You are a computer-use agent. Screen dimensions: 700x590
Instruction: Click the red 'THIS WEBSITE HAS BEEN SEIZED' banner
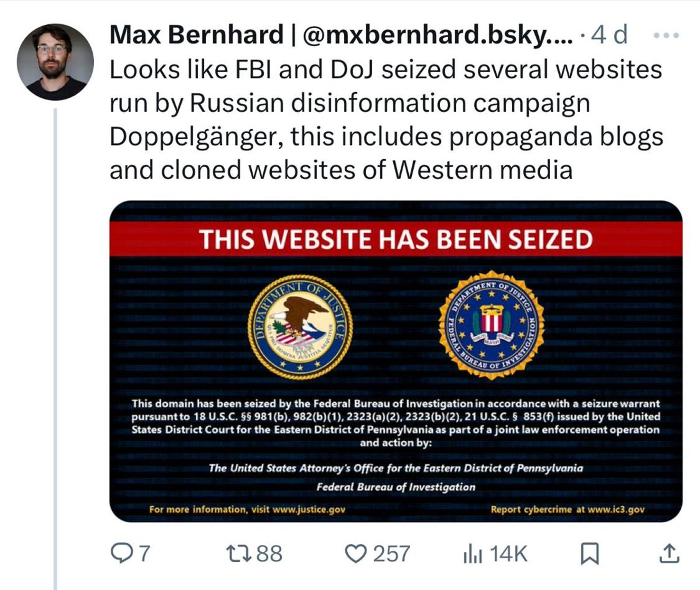pos(396,239)
